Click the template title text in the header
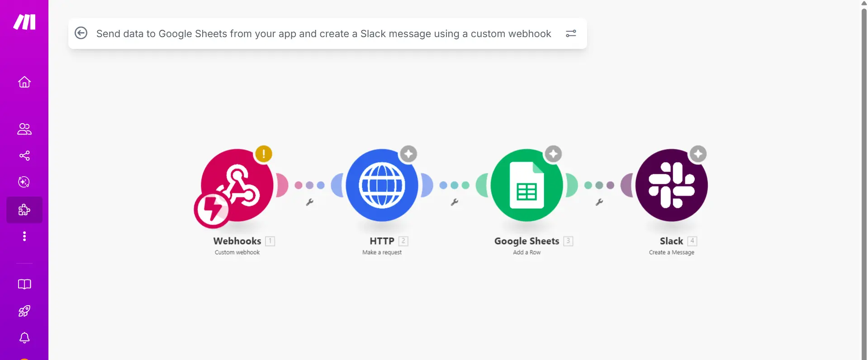This screenshot has height=360, width=868. [323, 34]
